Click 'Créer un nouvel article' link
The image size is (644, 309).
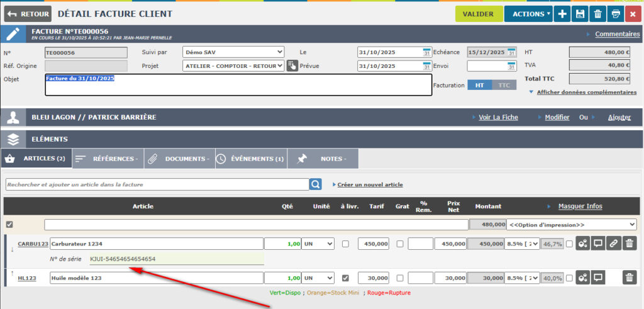click(370, 184)
